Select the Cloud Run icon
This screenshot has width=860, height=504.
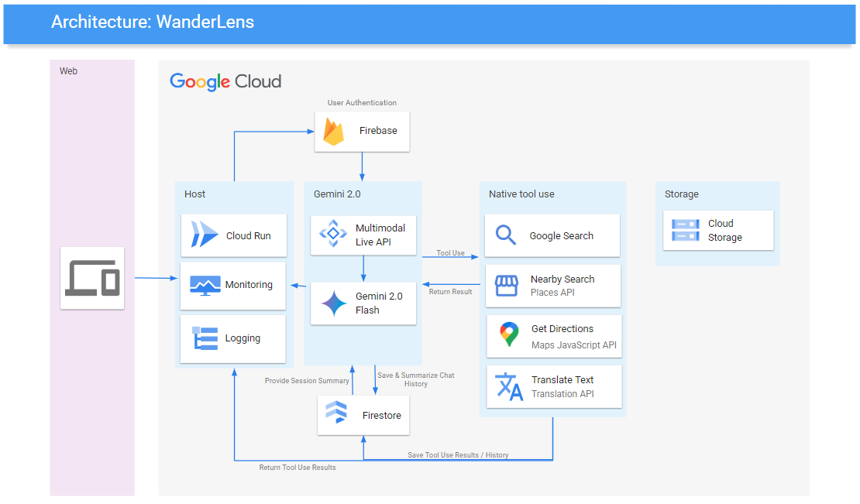204,235
